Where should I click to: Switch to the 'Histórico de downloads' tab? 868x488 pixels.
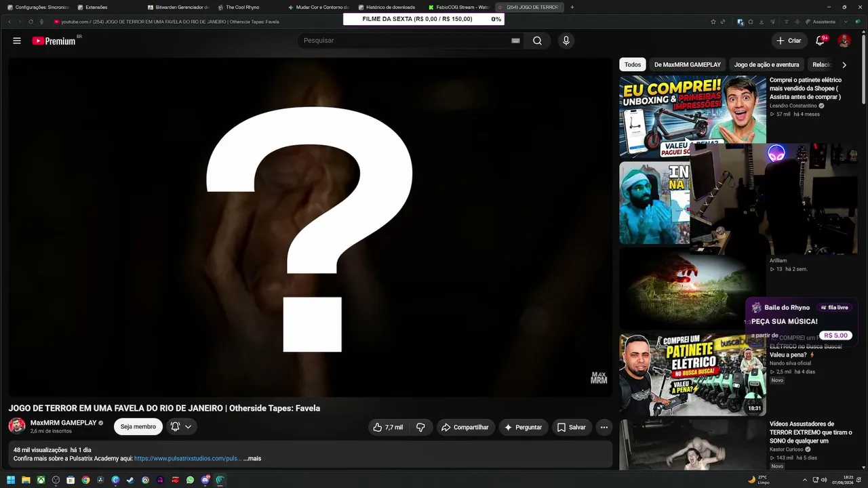389,7
